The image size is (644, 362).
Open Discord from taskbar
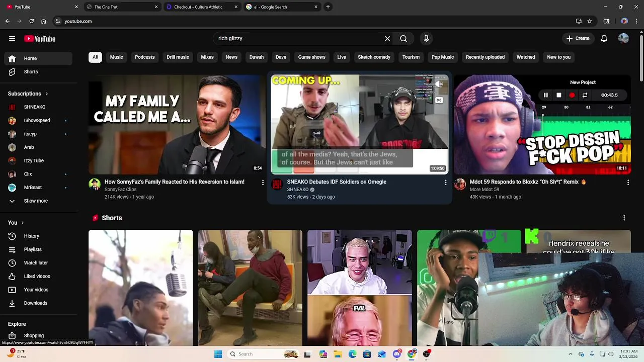[x=397, y=354]
